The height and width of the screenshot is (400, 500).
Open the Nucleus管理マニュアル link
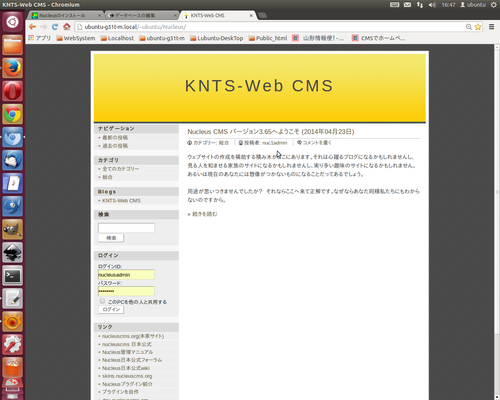pyautogui.click(x=128, y=352)
